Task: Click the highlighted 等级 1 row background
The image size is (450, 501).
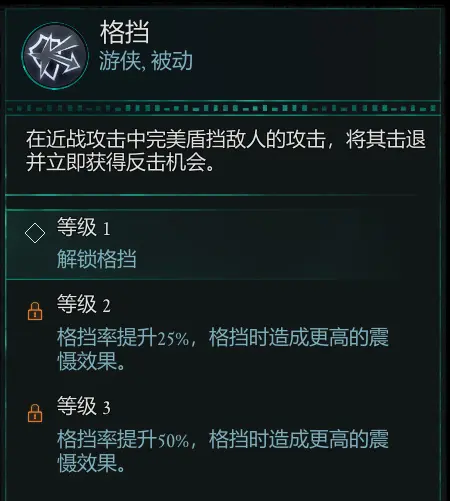Action: (223, 244)
